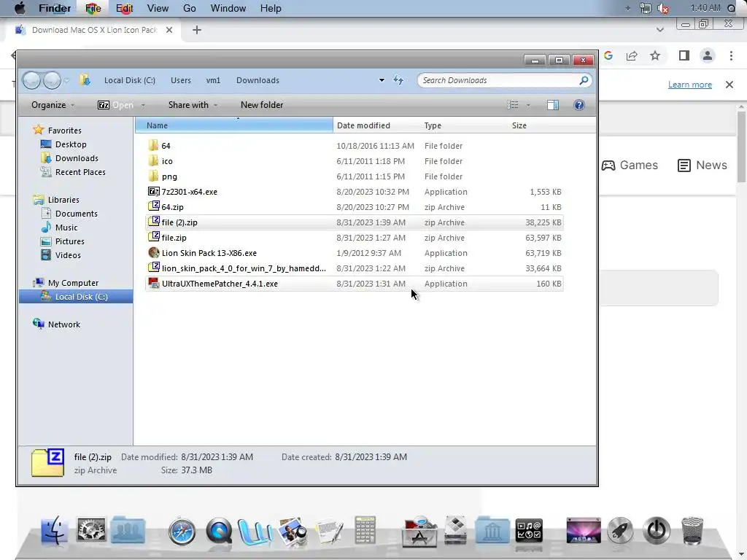Click the Apple logo menu
The width and height of the screenshot is (747, 560).
coord(20,8)
